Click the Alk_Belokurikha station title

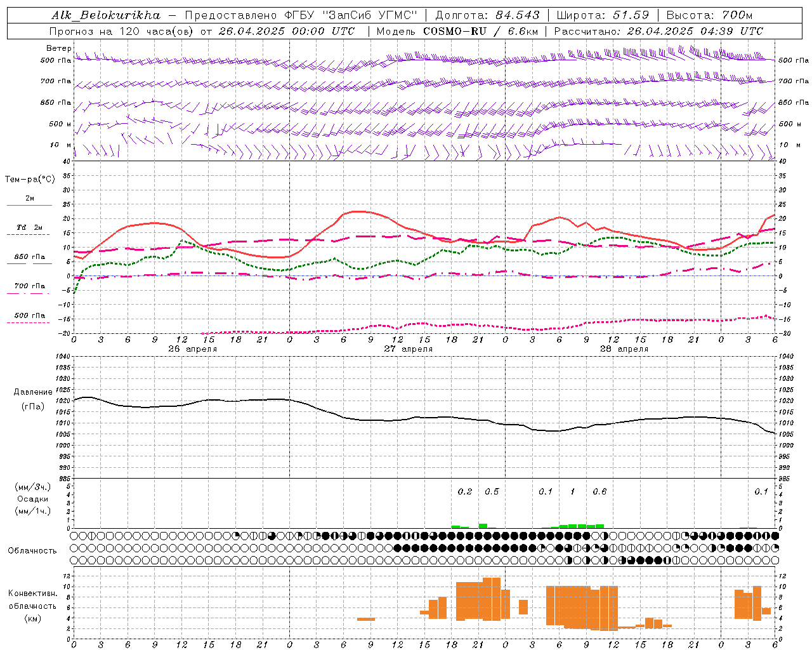pyautogui.click(x=106, y=15)
